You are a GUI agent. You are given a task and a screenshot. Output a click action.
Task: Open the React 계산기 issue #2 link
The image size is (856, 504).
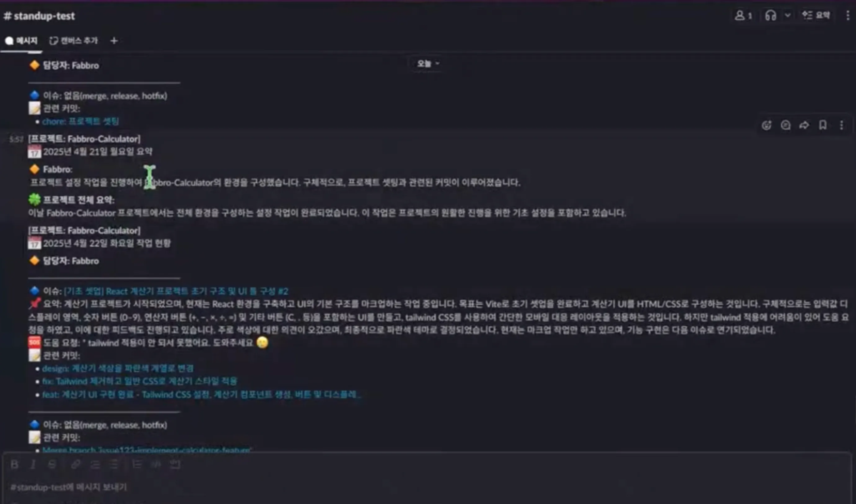pos(176,291)
